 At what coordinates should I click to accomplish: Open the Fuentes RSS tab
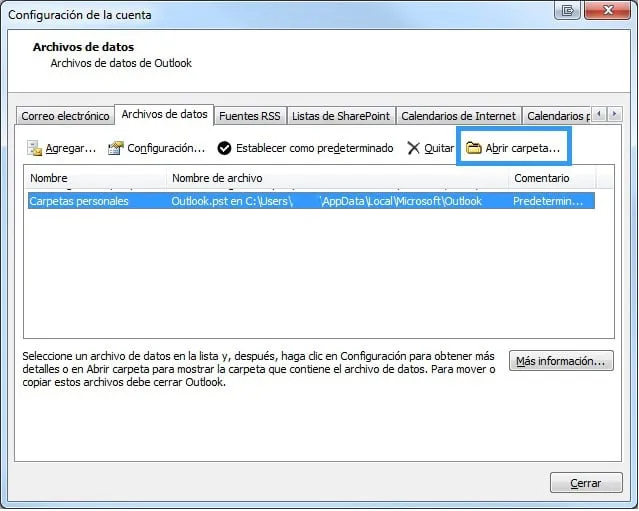[249, 116]
